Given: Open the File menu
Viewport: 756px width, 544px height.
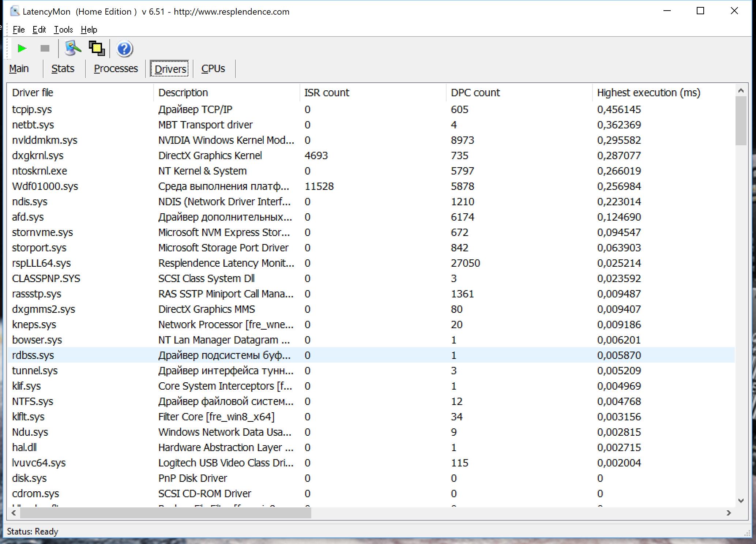Looking at the screenshot, I should coord(19,30).
